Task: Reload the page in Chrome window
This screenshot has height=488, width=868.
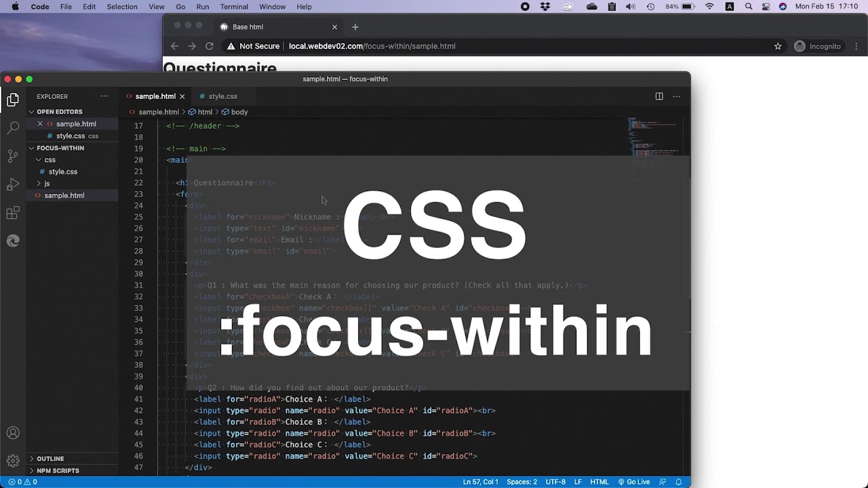Action: point(210,46)
